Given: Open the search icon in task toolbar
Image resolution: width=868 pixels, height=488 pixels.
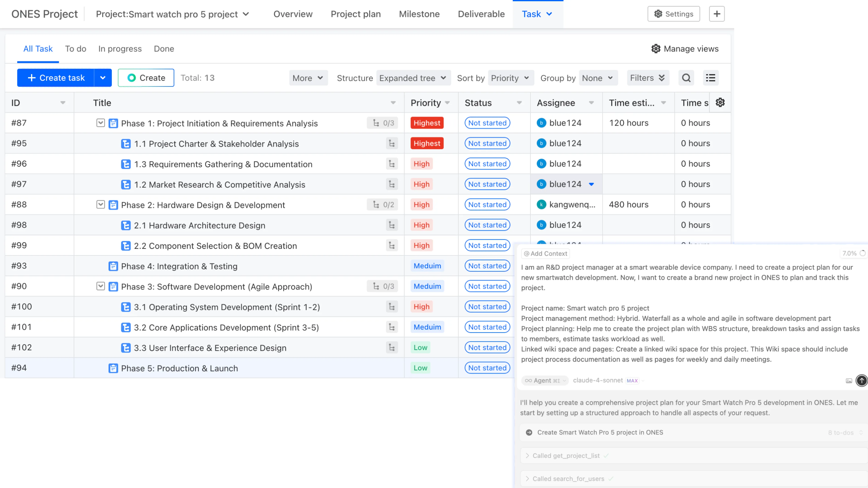Looking at the screenshot, I should click(686, 78).
